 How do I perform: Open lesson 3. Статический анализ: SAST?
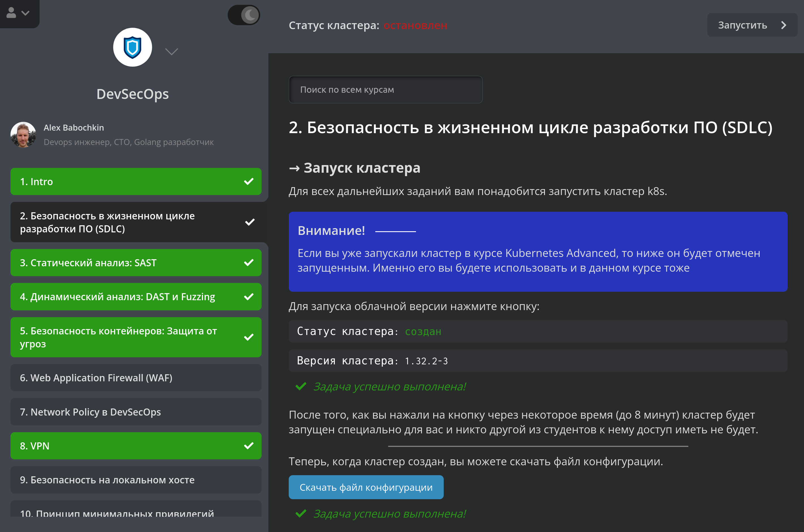pyautogui.click(x=136, y=263)
